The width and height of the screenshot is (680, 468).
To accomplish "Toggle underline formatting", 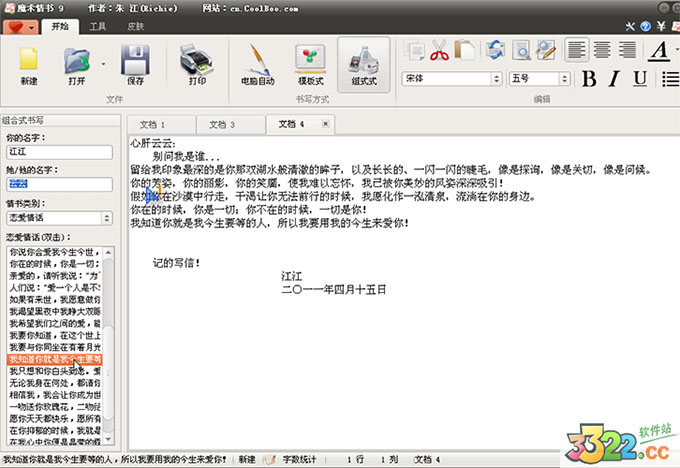I will coord(640,79).
